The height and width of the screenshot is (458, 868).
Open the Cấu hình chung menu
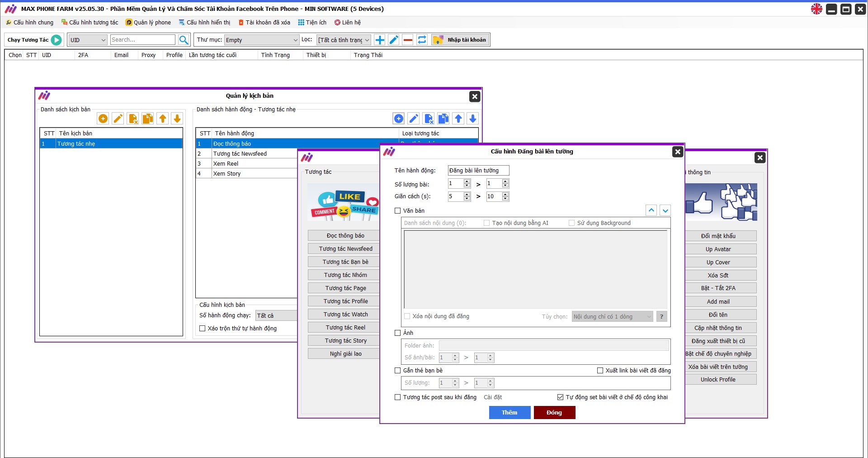29,23
